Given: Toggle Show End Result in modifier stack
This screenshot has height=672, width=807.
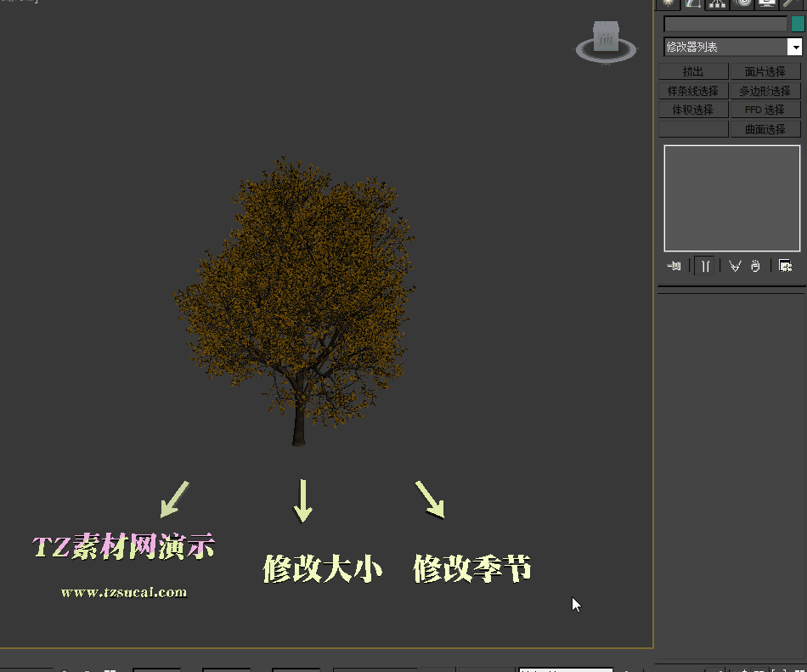Looking at the screenshot, I should tap(704, 266).
